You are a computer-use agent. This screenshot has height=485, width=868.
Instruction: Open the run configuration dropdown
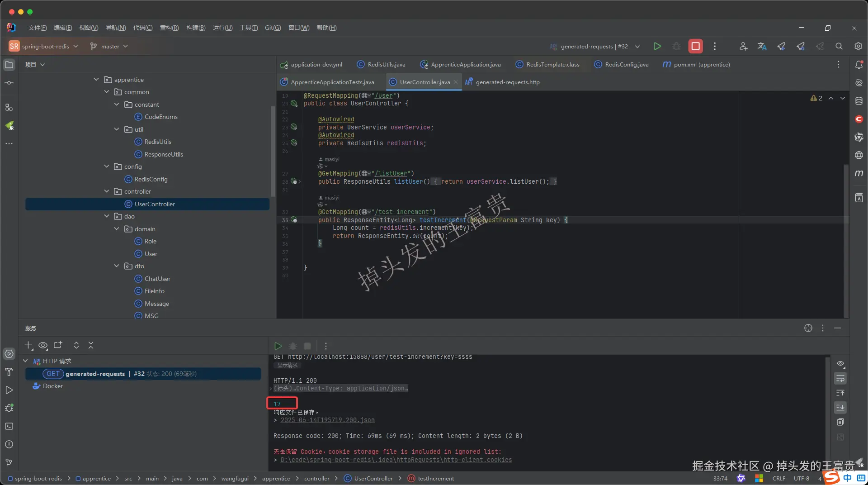coord(595,46)
